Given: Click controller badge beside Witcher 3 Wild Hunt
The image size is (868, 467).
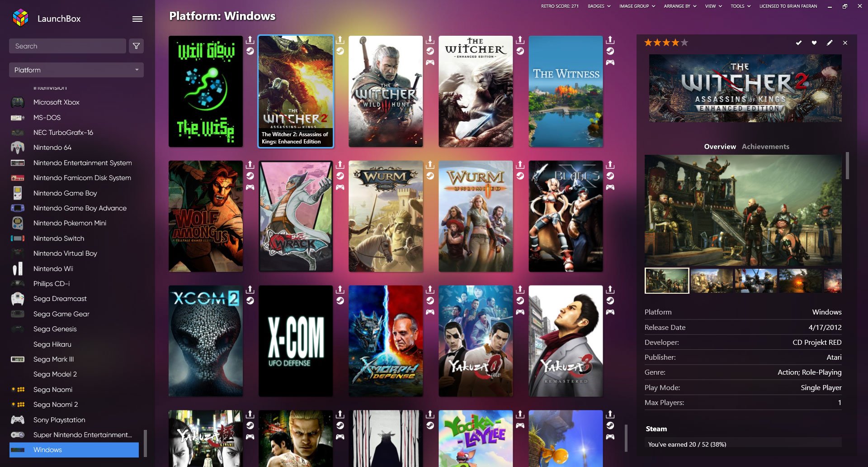Looking at the screenshot, I should point(430,62).
